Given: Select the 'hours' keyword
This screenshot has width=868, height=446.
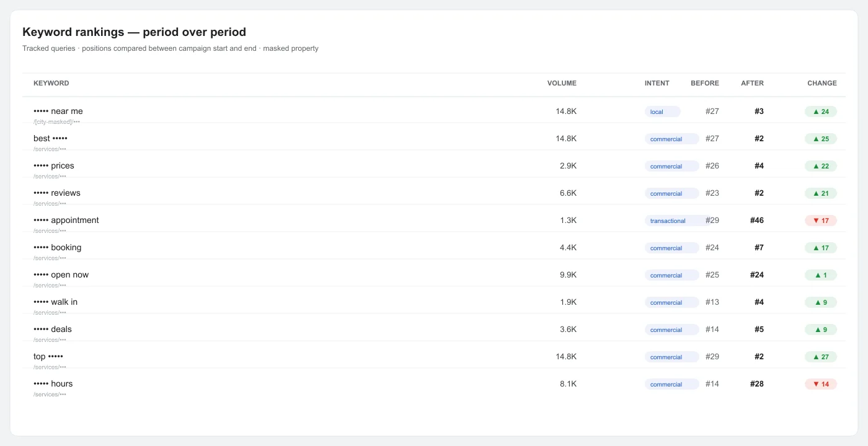Looking at the screenshot, I should (53, 383).
